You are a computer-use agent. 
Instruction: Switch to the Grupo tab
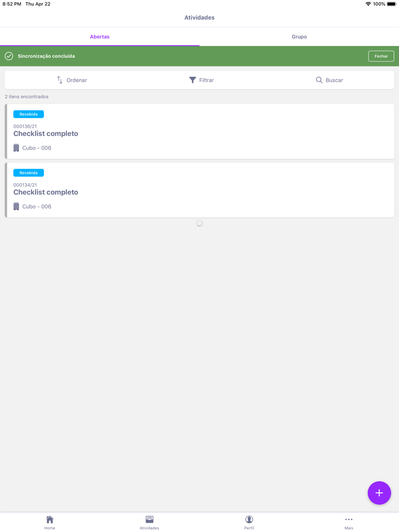(299, 37)
